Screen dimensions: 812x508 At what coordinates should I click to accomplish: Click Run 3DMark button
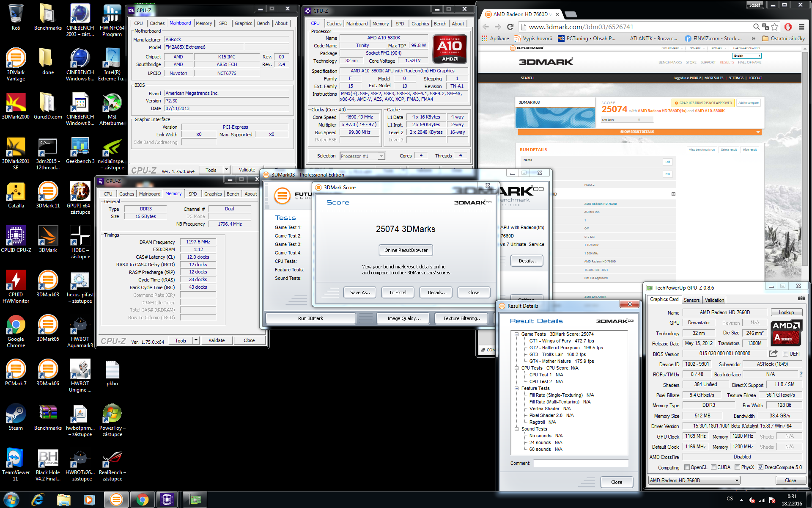(310, 318)
